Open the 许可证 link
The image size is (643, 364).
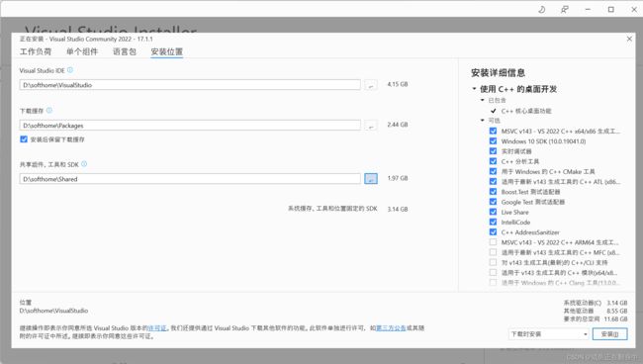(x=157, y=328)
